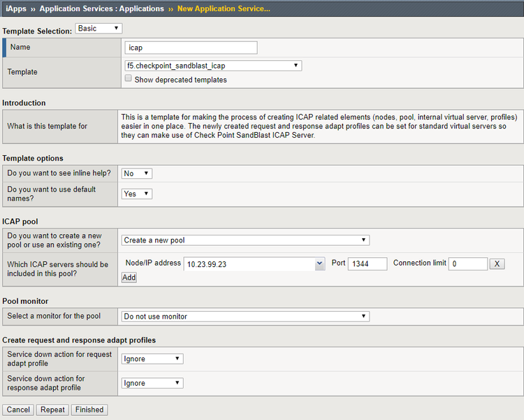
Task: Open the use default names dropdown
Action: tap(137, 194)
